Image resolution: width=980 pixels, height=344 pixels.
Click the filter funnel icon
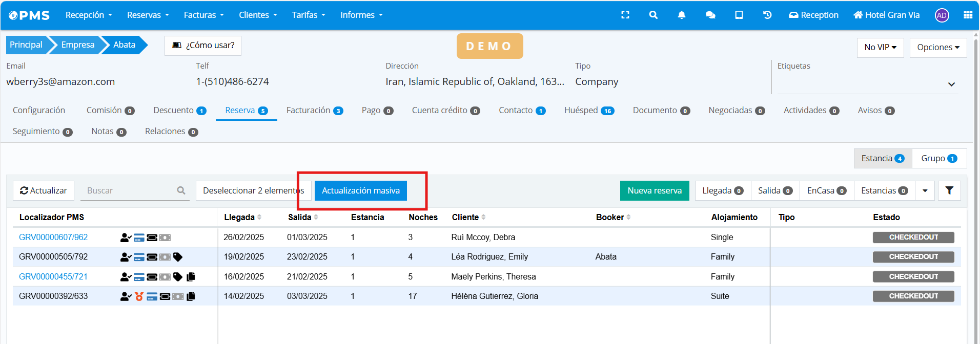coord(949,190)
